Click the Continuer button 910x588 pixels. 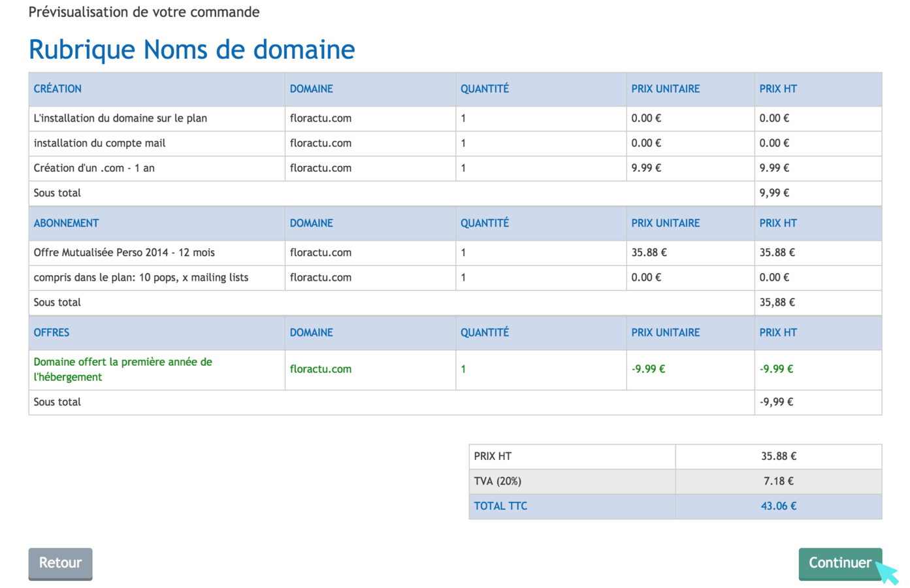tap(840, 563)
